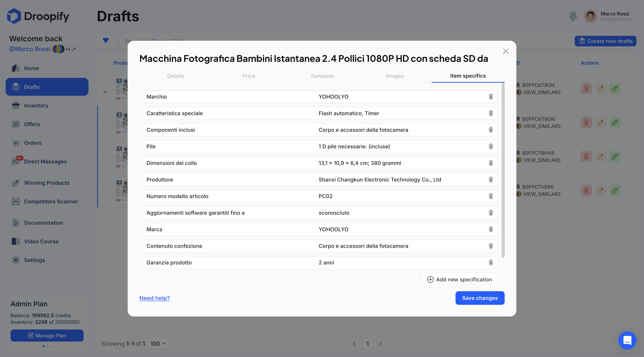The width and height of the screenshot is (644, 357).
Task: Check the first draft row checkbox
Action: [x=106, y=83]
